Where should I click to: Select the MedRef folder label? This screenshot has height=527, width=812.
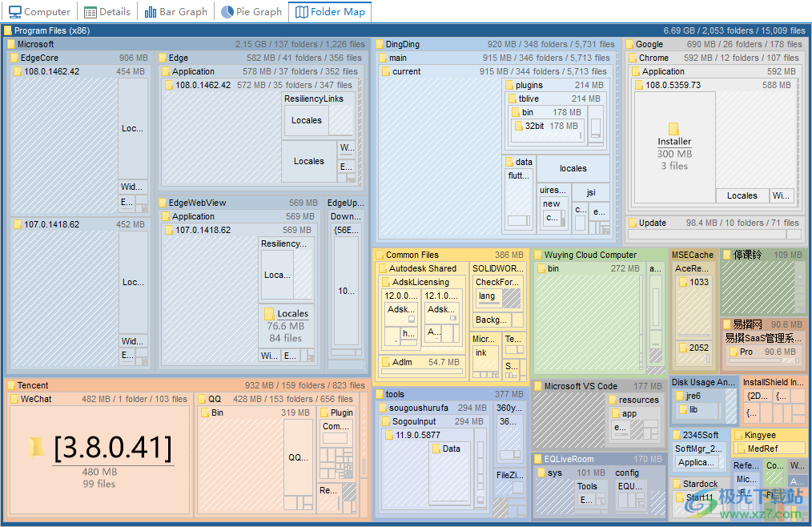[x=763, y=449]
